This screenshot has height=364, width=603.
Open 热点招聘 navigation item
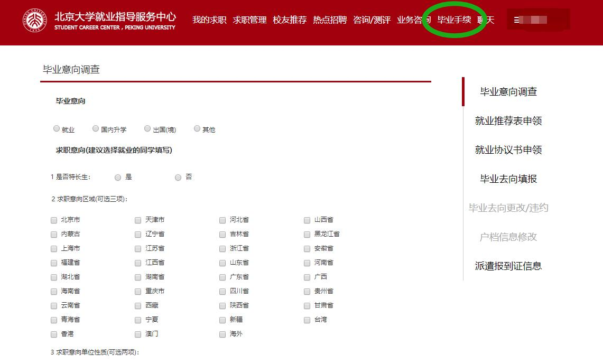click(x=330, y=20)
